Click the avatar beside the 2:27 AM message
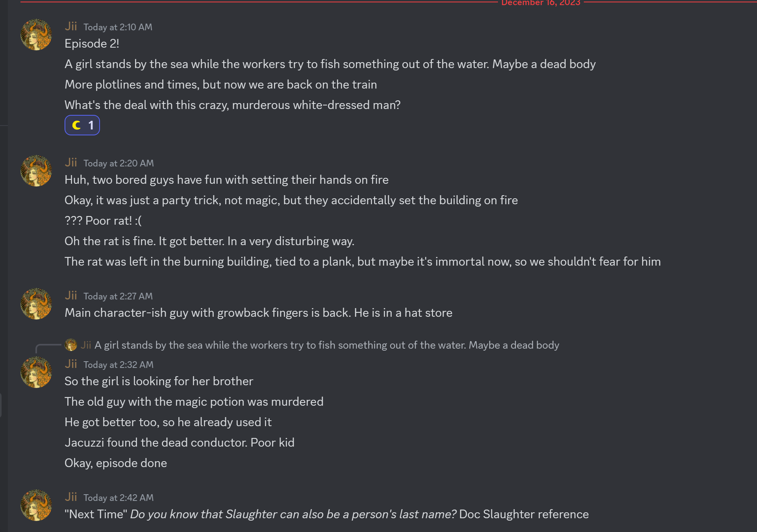 pyautogui.click(x=36, y=304)
